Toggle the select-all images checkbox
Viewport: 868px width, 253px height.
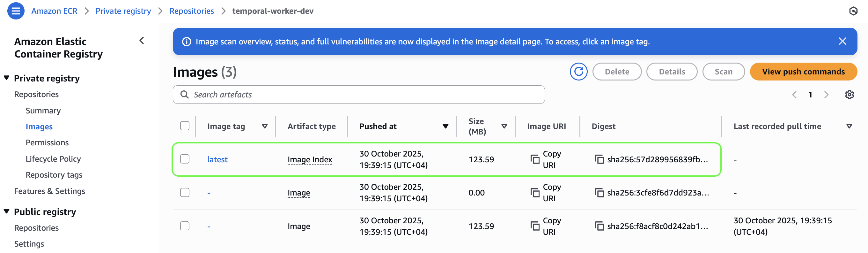point(185,126)
